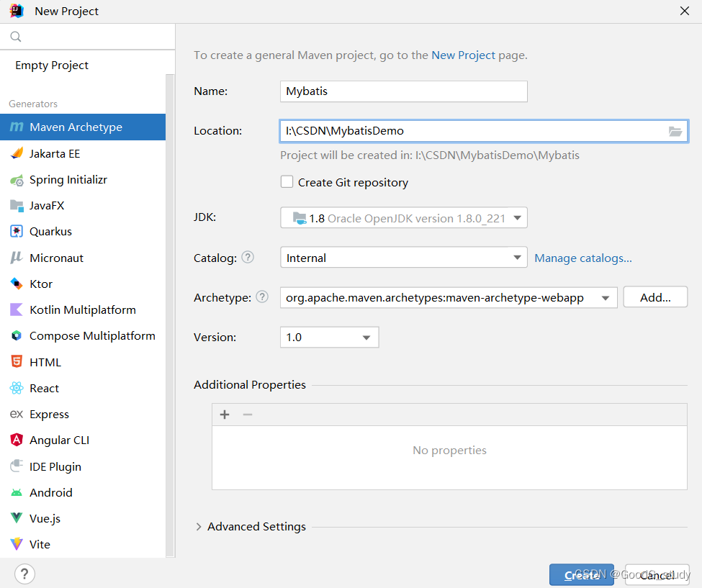702x588 pixels.
Task: Open the Manage catalogs link
Action: click(x=583, y=258)
